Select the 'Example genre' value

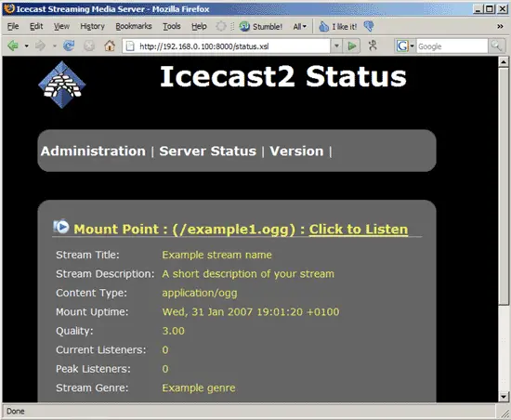pyautogui.click(x=199, y=388)
